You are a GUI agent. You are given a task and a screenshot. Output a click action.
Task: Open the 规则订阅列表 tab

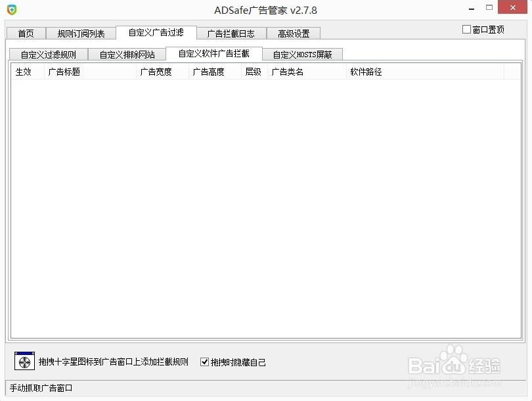tap(81, 34)
